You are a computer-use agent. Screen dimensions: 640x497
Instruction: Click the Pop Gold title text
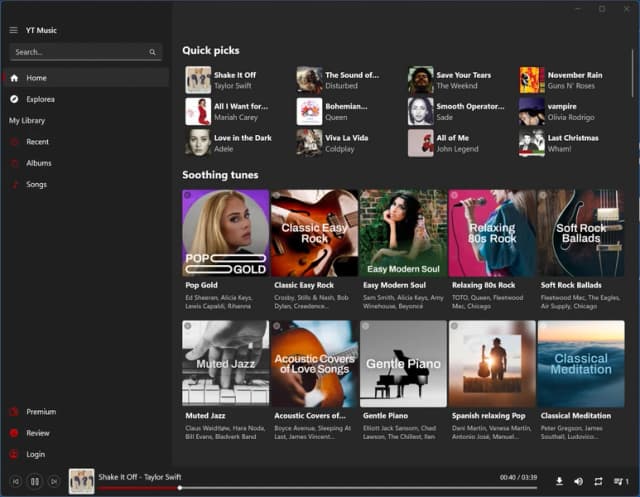pos(201,285)
